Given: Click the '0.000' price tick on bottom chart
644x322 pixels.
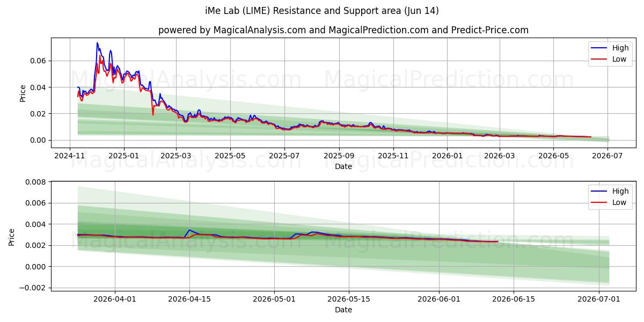Looking at the screenshot, I should pos(36,267).
